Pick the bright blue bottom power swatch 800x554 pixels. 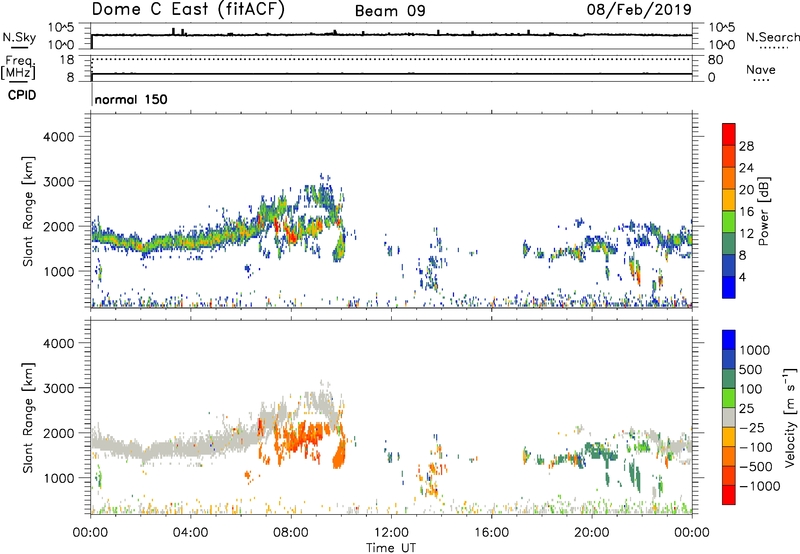pos(729,287)
